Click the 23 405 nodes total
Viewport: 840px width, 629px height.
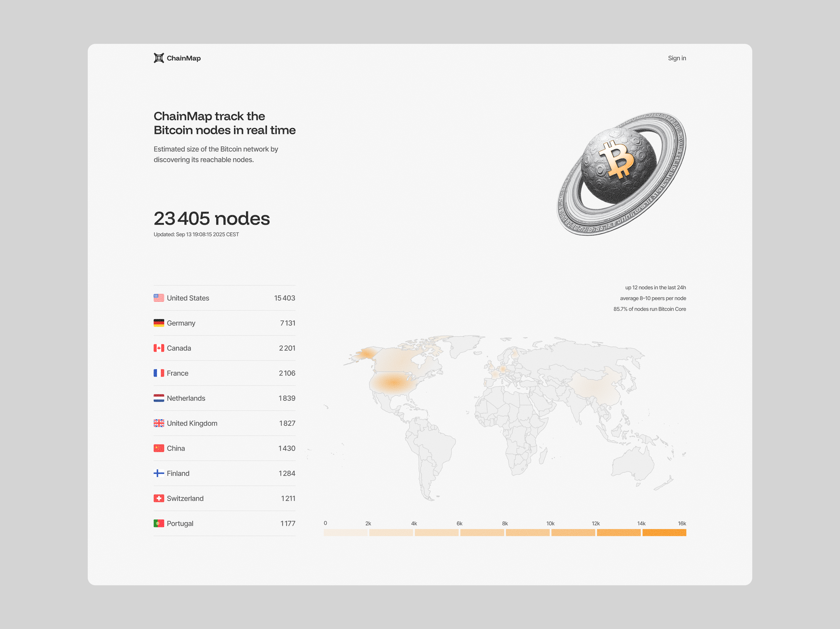click(x=211, y=218)
